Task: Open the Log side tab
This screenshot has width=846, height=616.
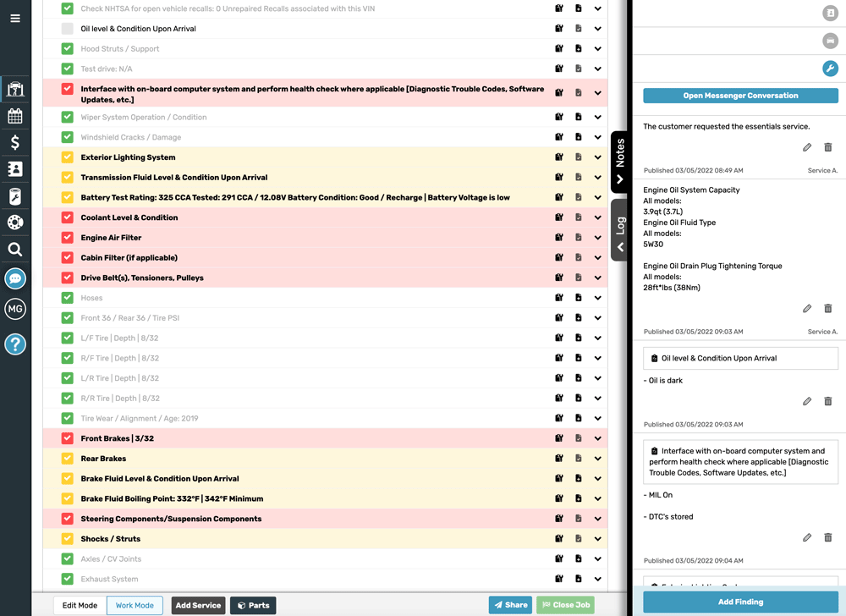Action: coord(620,230)
